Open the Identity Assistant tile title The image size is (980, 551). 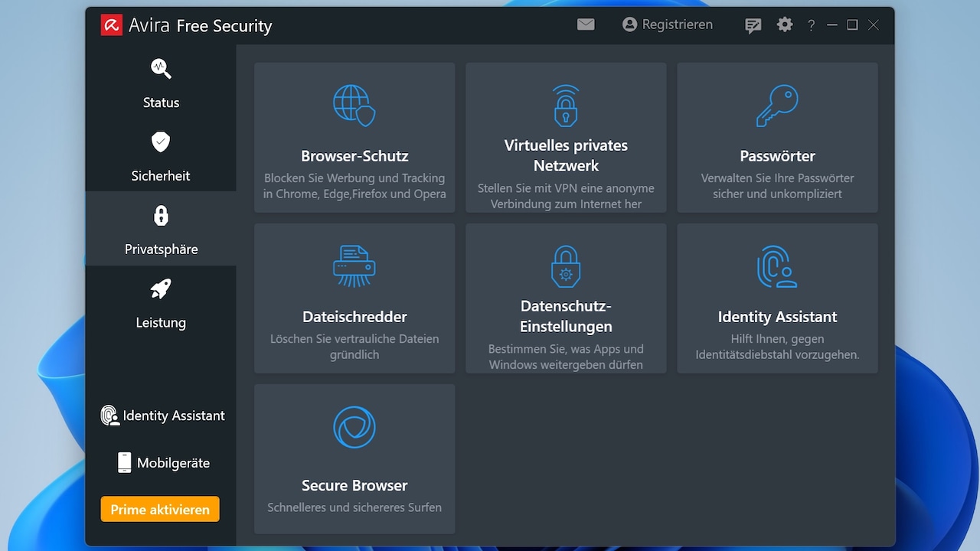(777, 317)
